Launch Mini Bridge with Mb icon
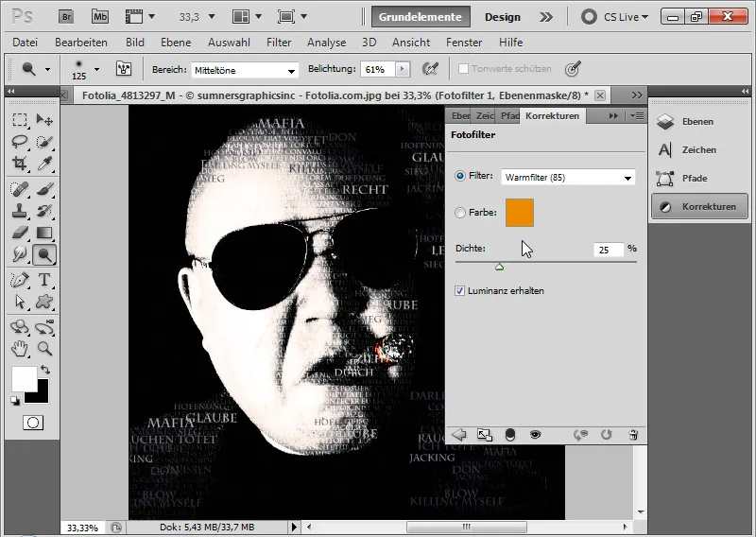The width and height of the screenshot is (756, 537). [100, 17]
